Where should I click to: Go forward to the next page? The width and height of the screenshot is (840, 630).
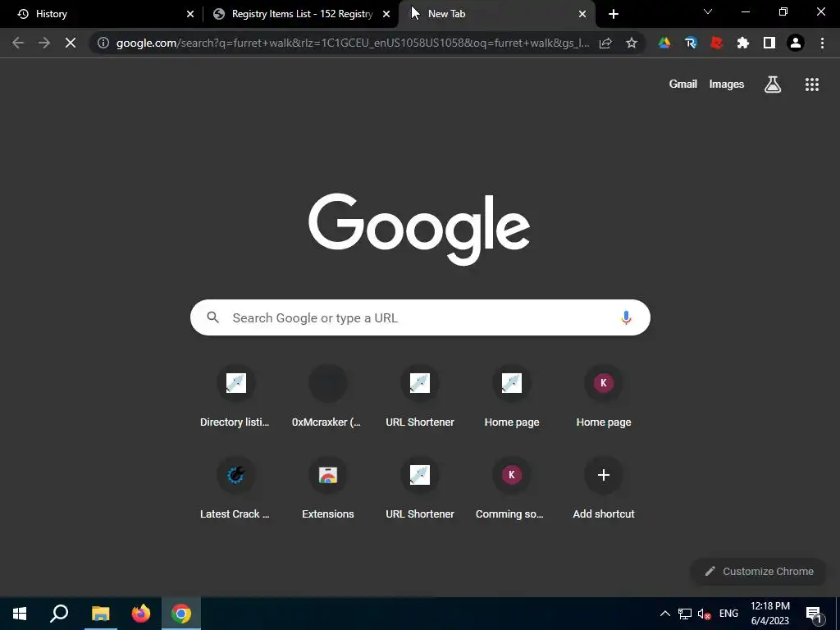44,43
